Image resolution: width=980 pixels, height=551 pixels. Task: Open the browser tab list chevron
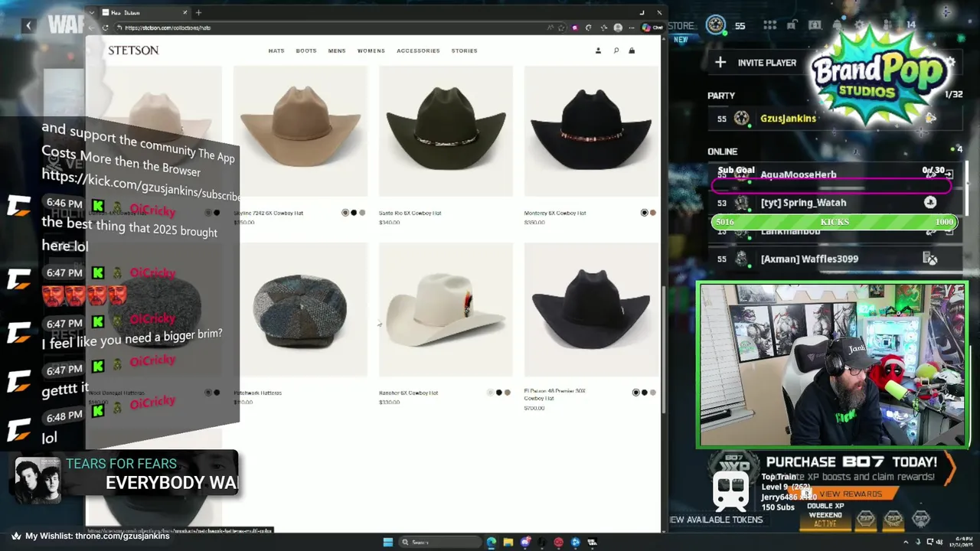point(92,12)
